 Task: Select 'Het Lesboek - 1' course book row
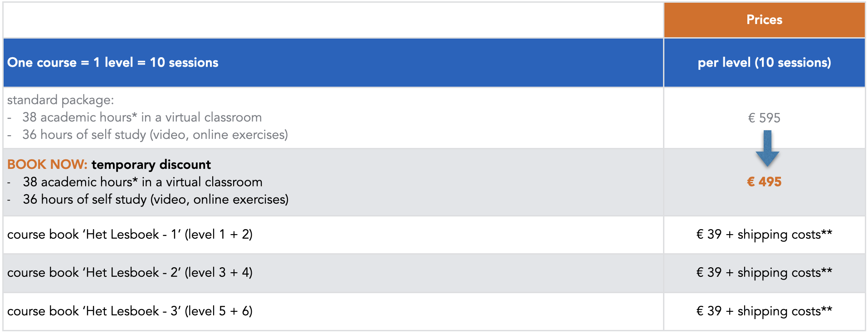[x=333, y=235]
